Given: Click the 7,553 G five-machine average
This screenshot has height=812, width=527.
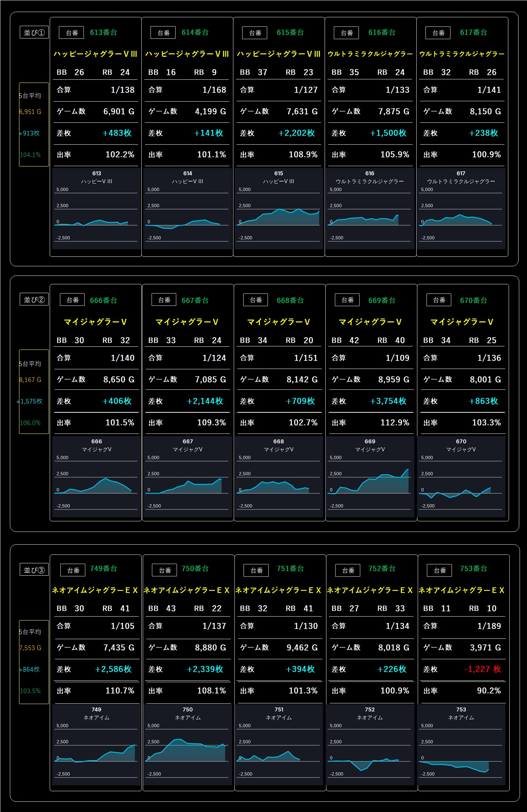Looking at the screenshot, I should tap(30, 648).
